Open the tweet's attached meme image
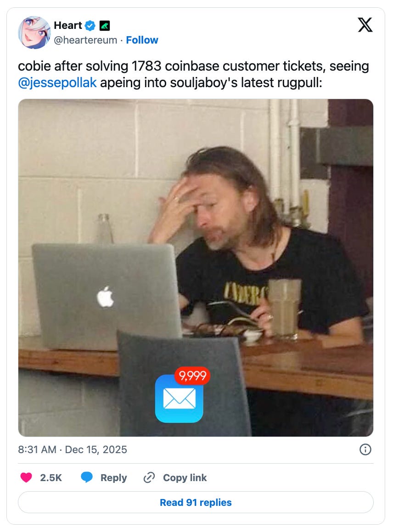Screen dimensions: 393x532 pyautogui.click(x=196, y=268)
